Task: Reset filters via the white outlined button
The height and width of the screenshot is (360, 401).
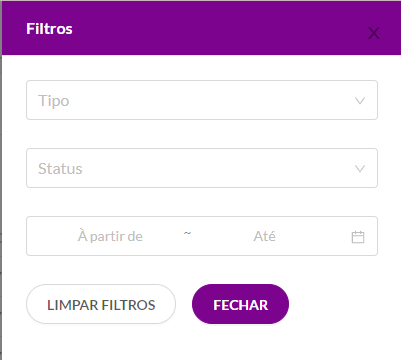Action: tap(101, 304)
